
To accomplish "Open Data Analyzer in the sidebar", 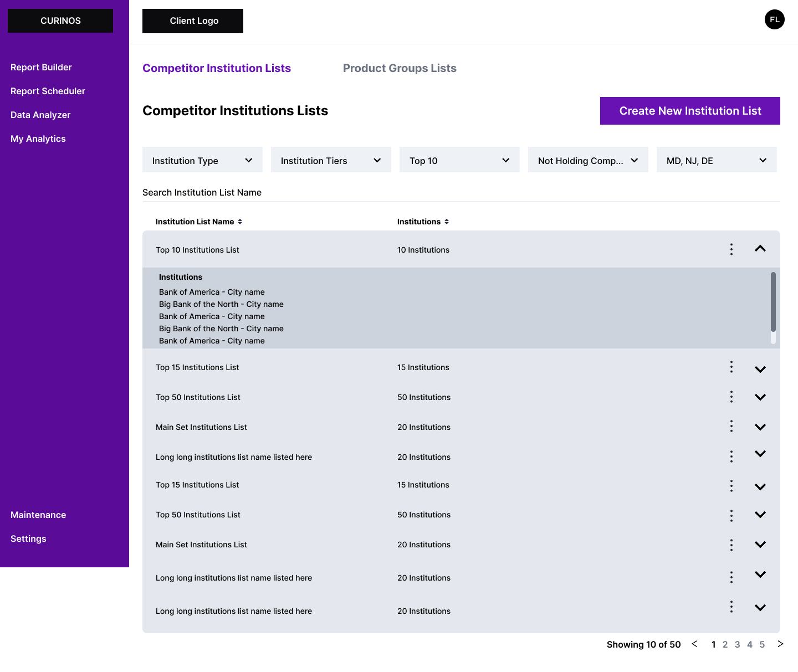I will (x=40, y=115).
